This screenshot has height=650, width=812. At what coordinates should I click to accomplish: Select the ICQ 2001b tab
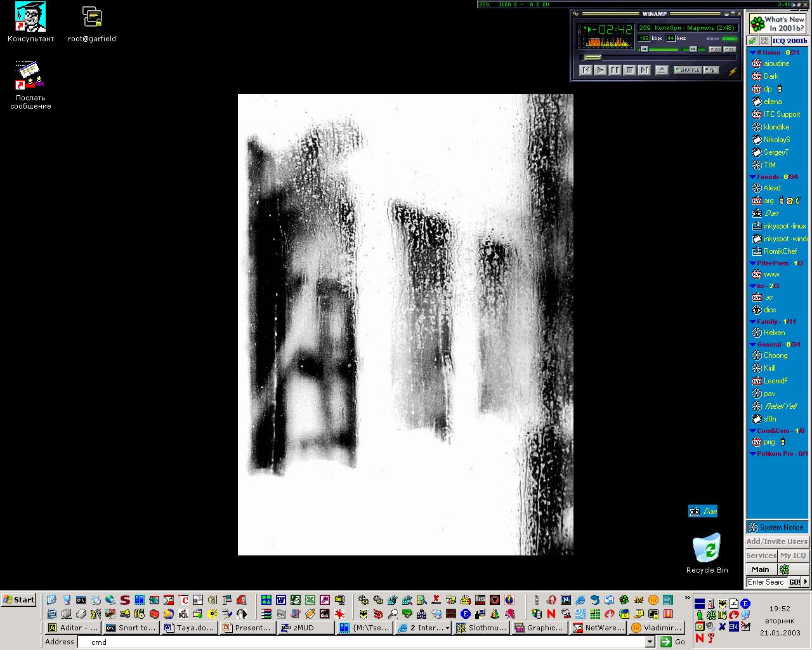point(789,41)
